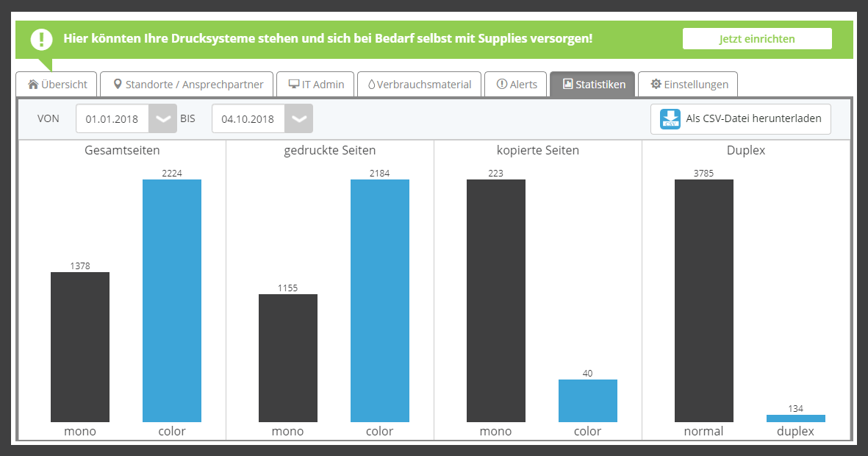Viewport: 868px width, 456px height.
Task: Click the CSV download icon
Action: pos(670,118)
